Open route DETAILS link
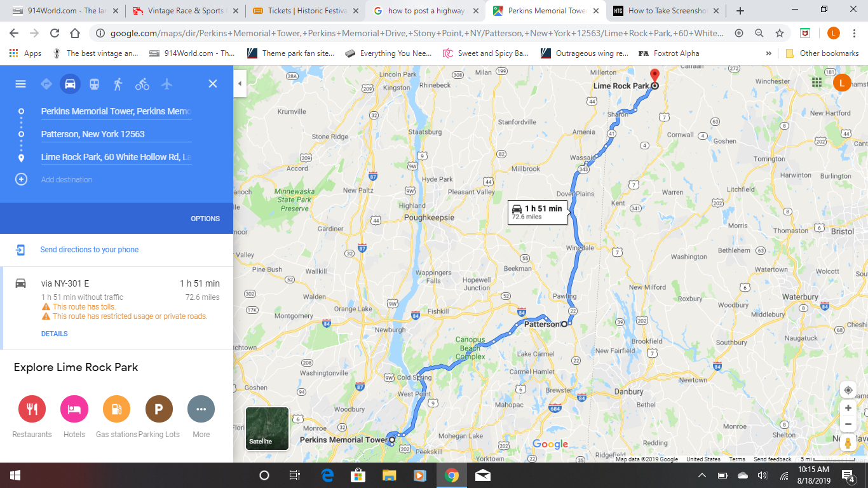Viewport: 868px width, 488px height. [x=54, y=334]
